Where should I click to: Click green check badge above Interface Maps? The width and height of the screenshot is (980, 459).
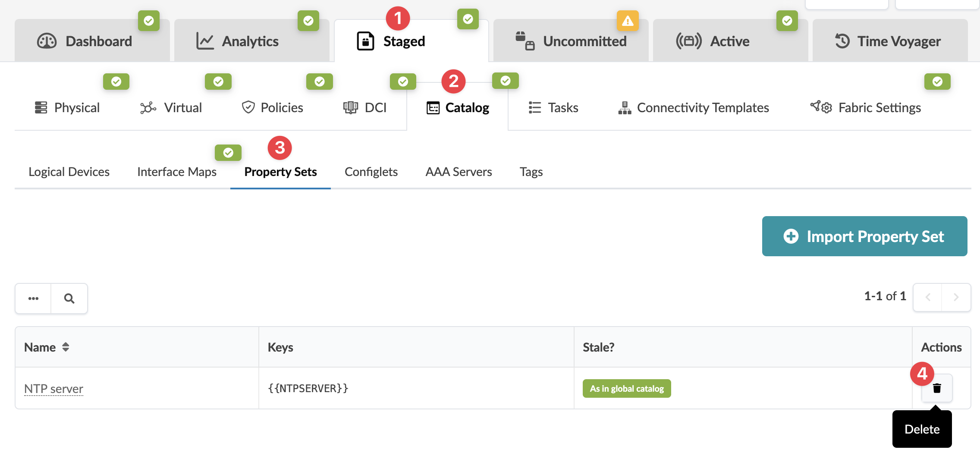228,153
